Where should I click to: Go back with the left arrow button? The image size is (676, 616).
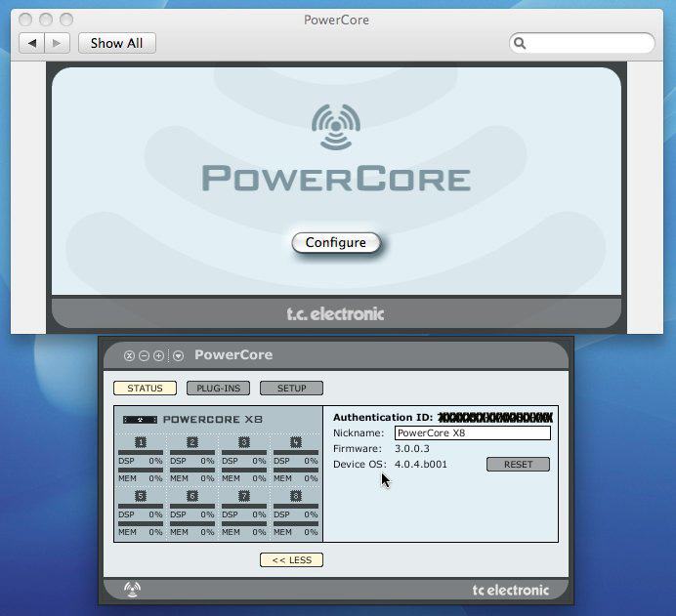click(x=31, y=43)
